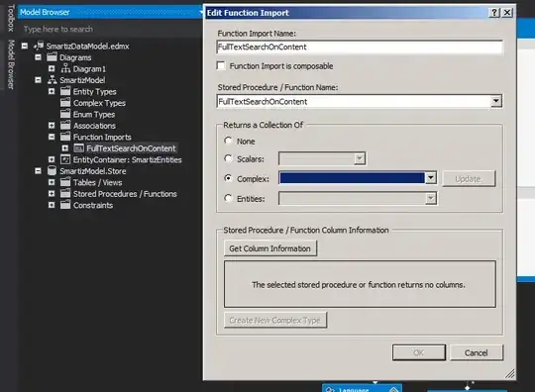Click the Cancel button
Viewport: 535px width, 392px height.
[477, 352]
